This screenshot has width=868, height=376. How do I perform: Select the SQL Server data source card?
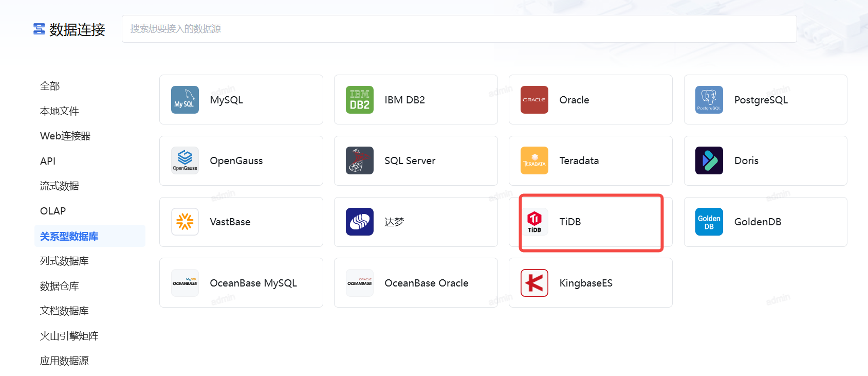416,160
